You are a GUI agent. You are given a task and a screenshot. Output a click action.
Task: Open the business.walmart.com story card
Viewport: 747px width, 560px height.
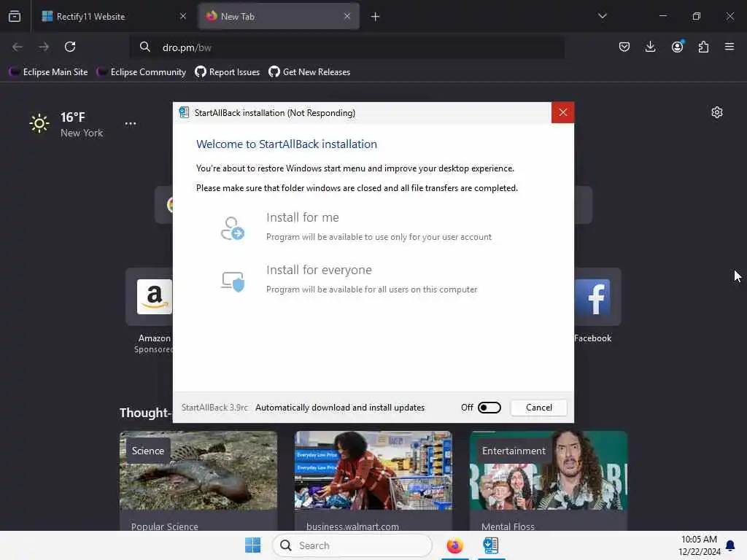pos(373,481)
